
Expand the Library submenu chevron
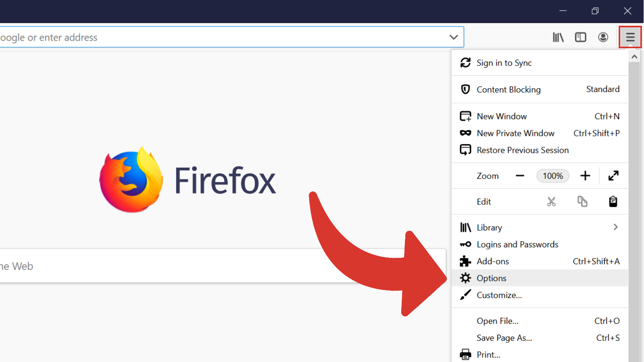point(615,227)
